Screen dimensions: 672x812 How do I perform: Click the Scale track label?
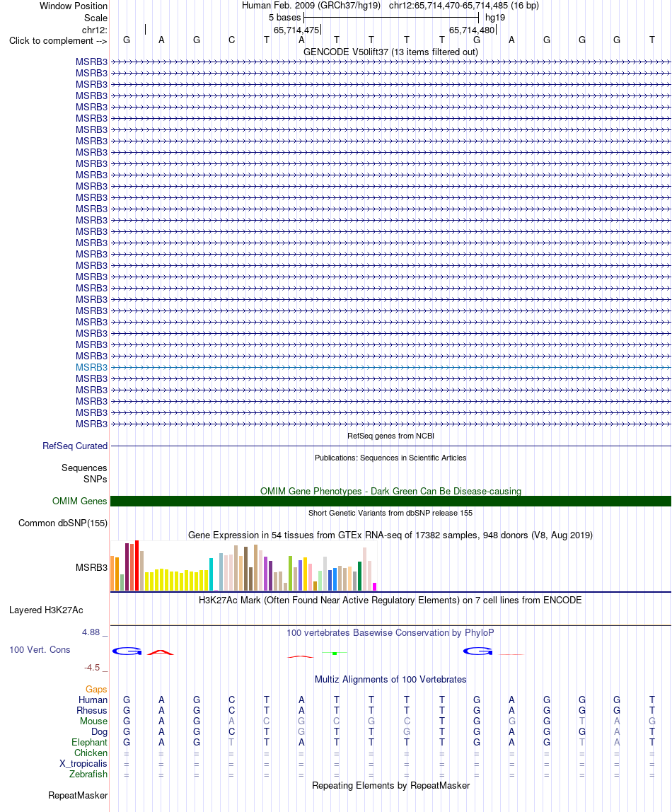pos(95,18)
